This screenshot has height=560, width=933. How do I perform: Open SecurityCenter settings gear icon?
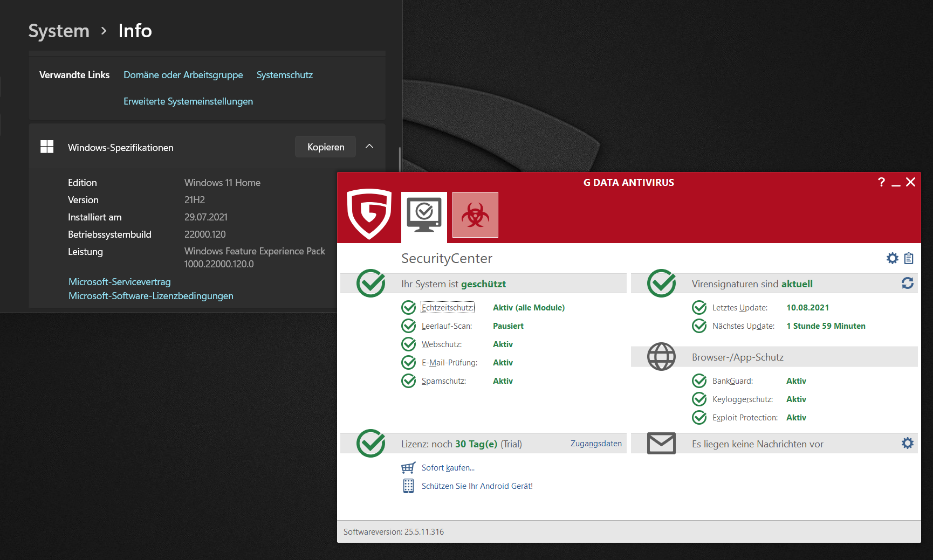pyautogui.click(x=893, y=258)
